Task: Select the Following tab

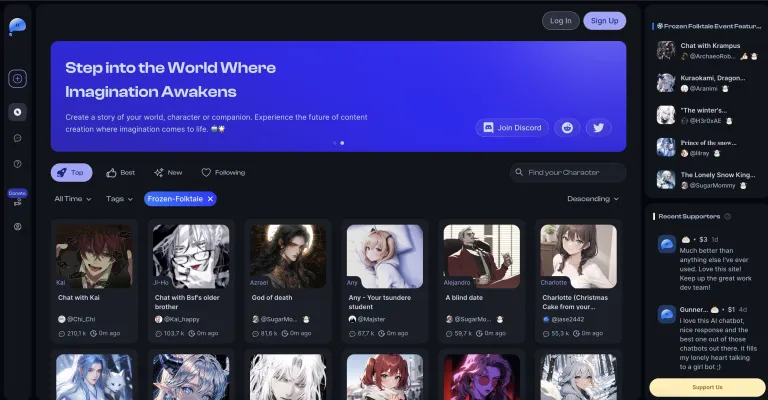Action: [x=223, y=172]
